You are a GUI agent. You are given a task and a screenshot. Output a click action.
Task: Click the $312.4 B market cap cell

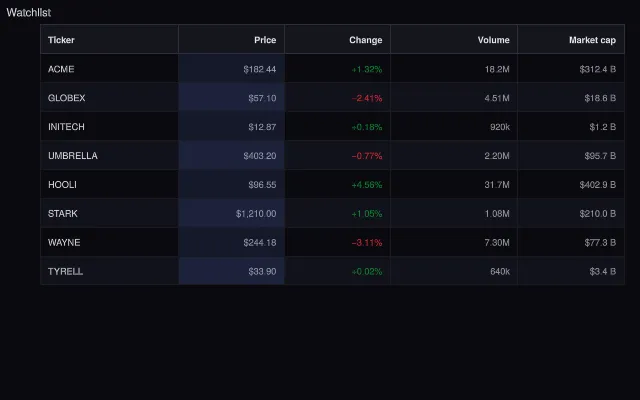[571, 69]
